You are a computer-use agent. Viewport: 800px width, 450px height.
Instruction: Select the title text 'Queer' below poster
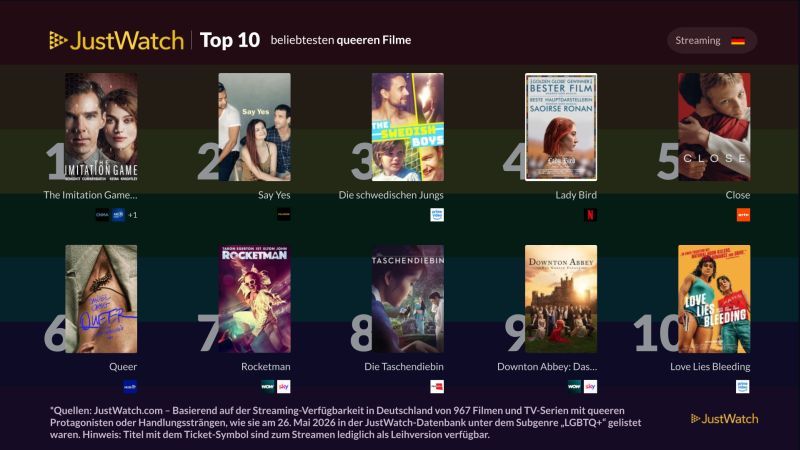pyautogui.click(x=123, y=366)
